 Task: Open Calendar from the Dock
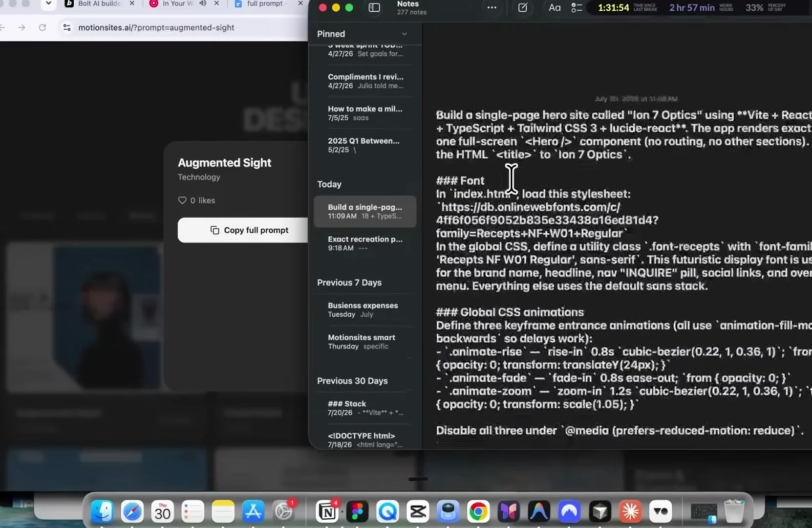[x=162, y=511]
